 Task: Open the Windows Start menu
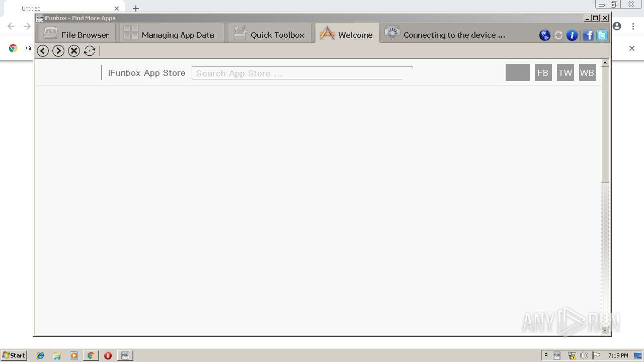click(x=14, y=355)
